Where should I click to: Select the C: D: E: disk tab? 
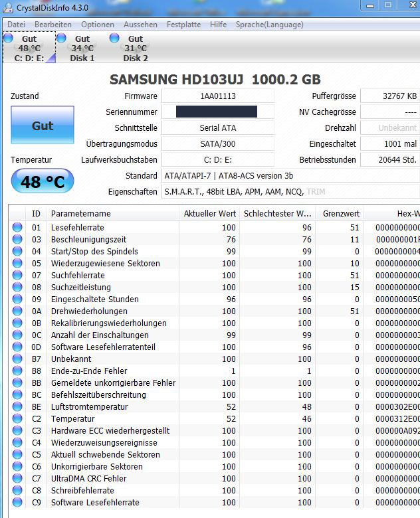click(x=29, y=48)
